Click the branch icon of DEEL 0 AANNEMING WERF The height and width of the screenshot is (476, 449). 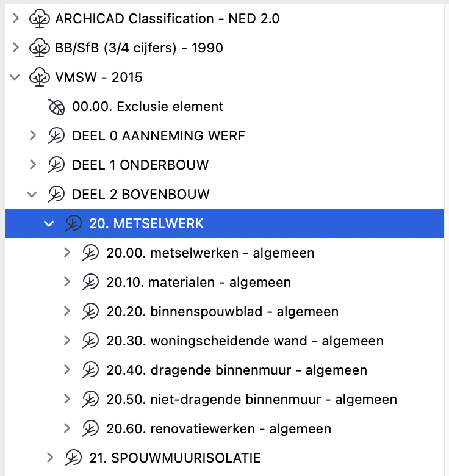pyautogui.click(x=56, y=136)
